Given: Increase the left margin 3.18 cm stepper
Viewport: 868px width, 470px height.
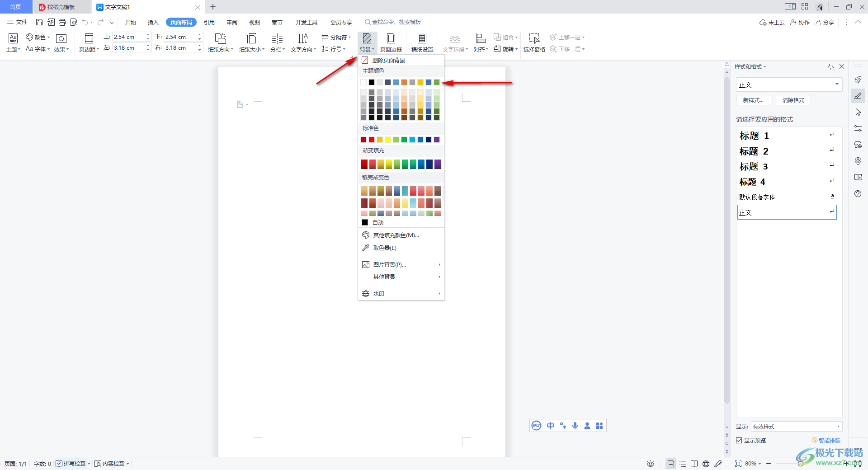Looking at the screenshot, I should tap(148, 45).
